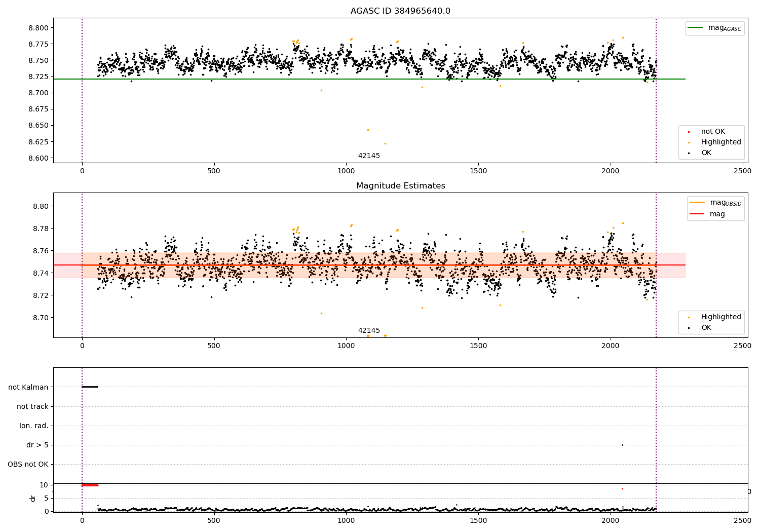Screen dimensions: 760x532
Task: Click the 'AGASC ID 384965640.0' plot title
Action: click(400, 11)
